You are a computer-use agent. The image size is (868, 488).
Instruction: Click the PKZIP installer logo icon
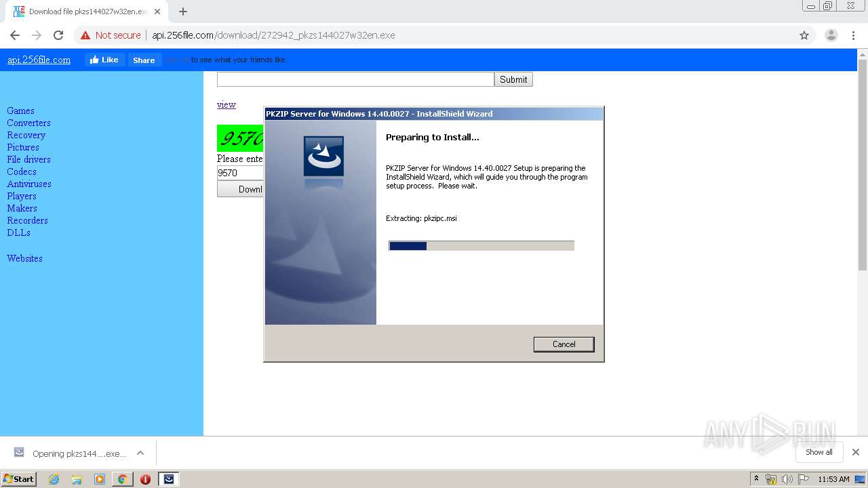323,156
